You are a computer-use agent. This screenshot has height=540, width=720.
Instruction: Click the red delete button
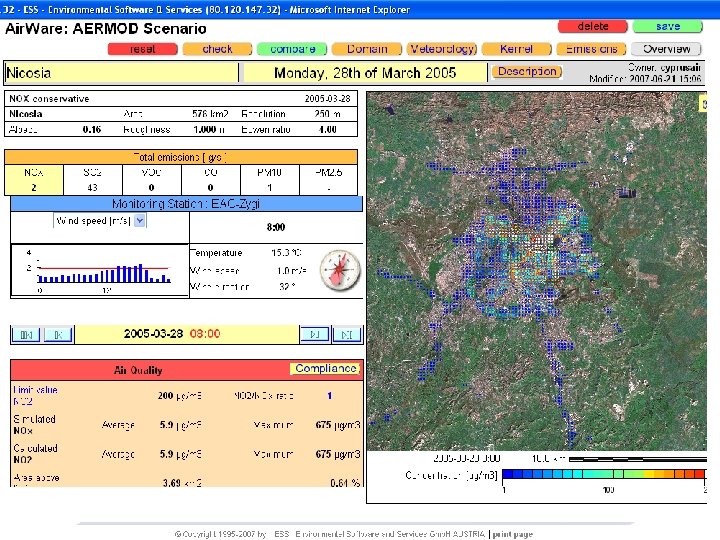[x=592, y=27]
